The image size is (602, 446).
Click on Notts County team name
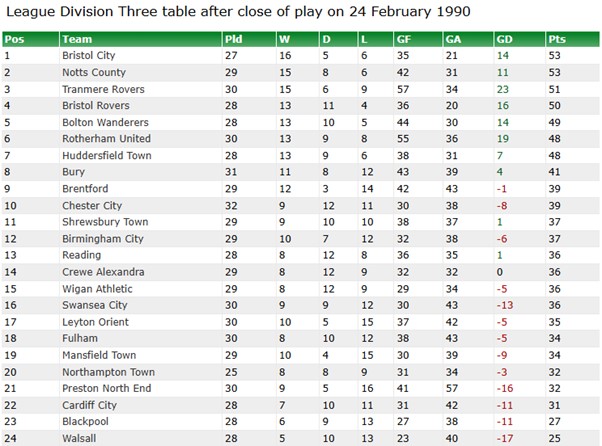tap(94, 72)
